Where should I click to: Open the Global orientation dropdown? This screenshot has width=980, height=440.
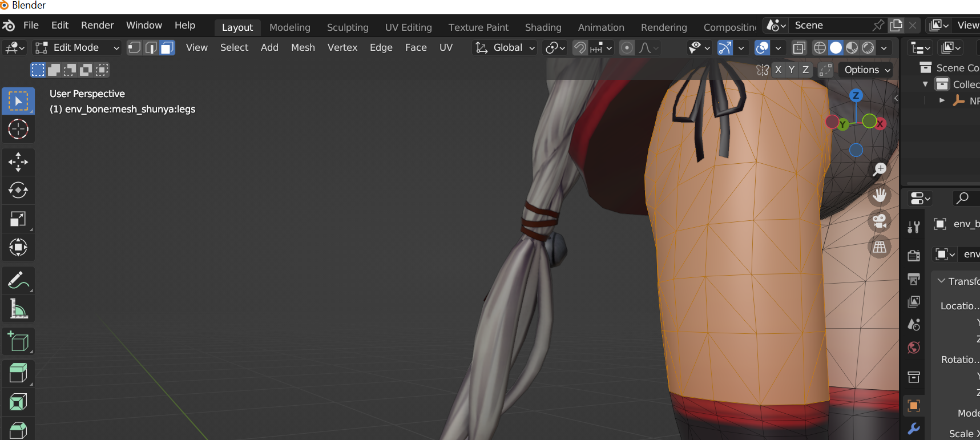coord(505,47)
